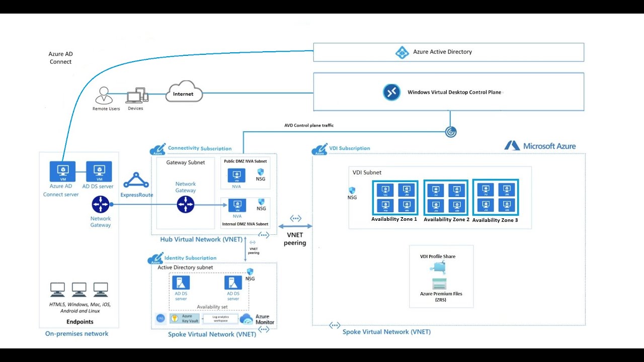Click the Endpoints monitor icons
This screenshot has width=644, height=362.
point(79,289)
